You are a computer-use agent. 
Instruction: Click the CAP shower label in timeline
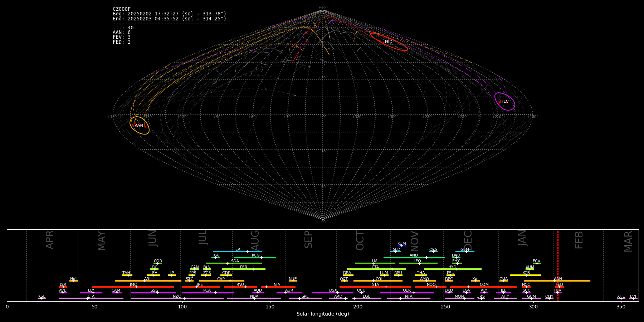(x=221, y=279)
